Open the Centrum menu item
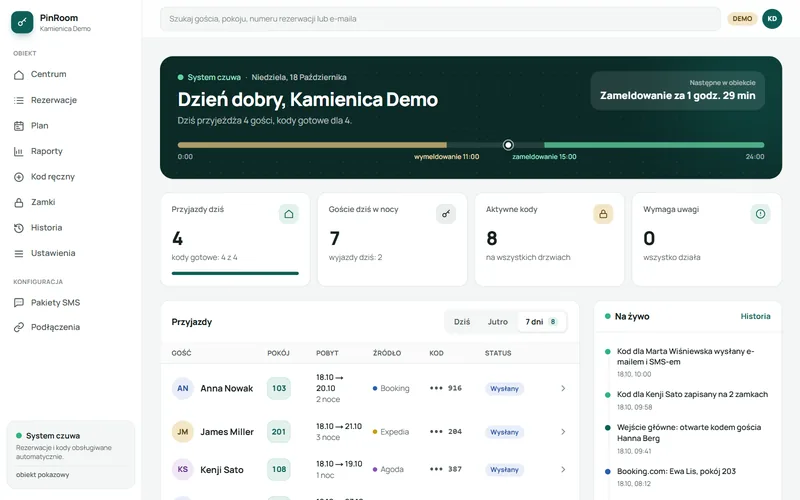 coord(71,74)
